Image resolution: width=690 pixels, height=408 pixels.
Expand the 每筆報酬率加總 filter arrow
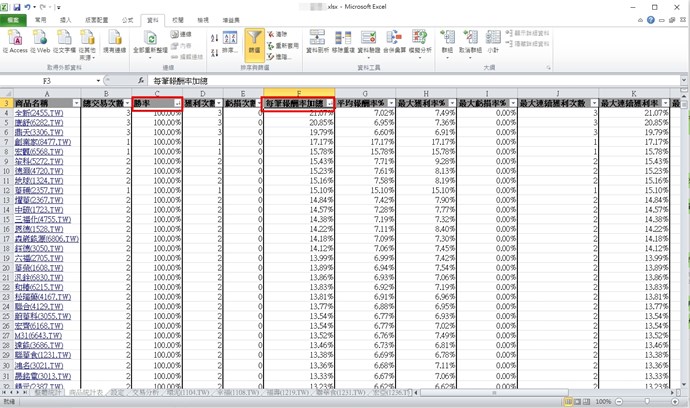click(330, 104)
